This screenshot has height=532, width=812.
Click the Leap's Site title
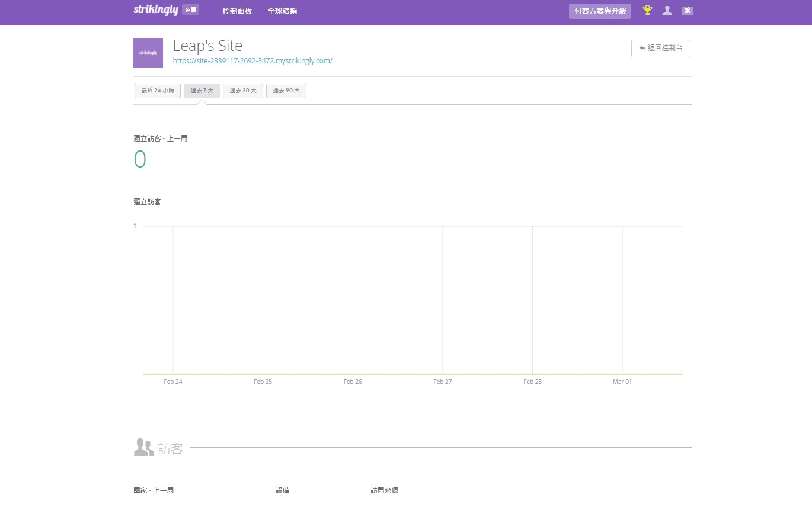coord(207,46)
